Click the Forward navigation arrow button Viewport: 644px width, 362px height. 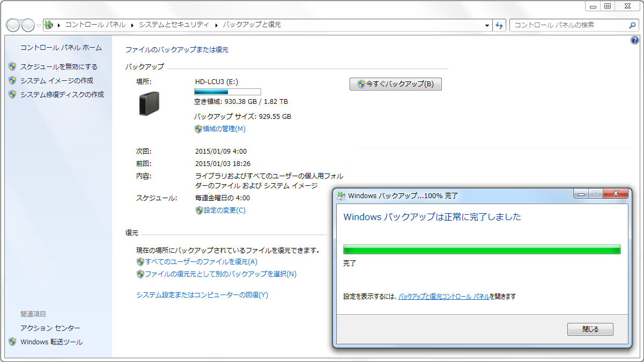[27, 25]
